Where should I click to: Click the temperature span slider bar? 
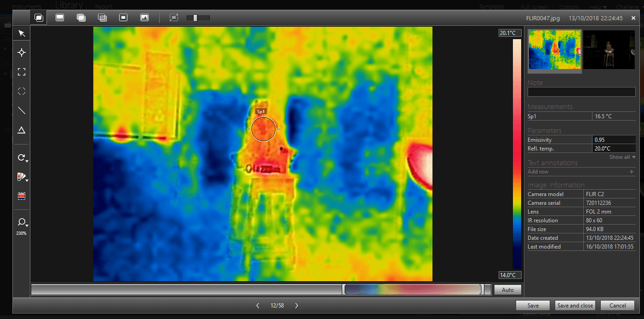[413, 290]
